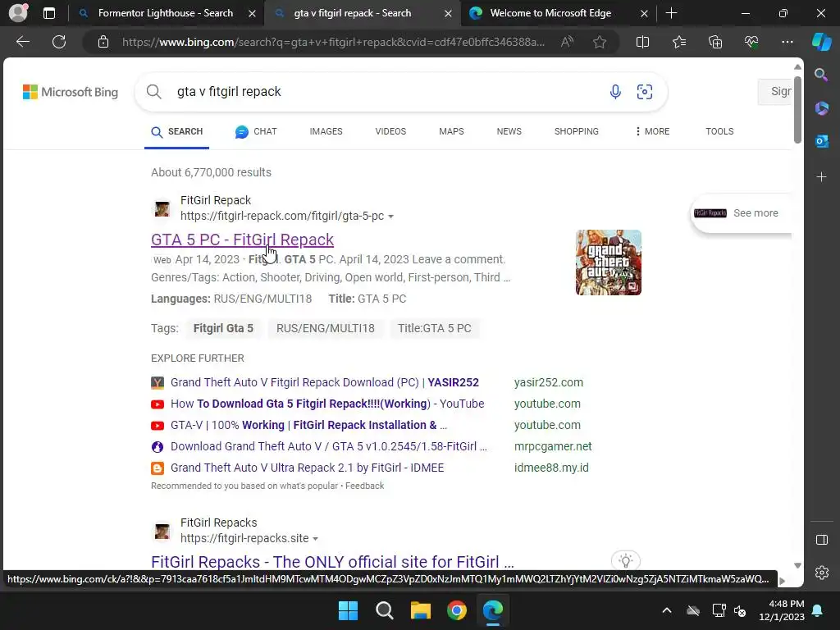Select the VIDEOS search tab
This screenshot has height=630, width=840.
pos(390,131)
